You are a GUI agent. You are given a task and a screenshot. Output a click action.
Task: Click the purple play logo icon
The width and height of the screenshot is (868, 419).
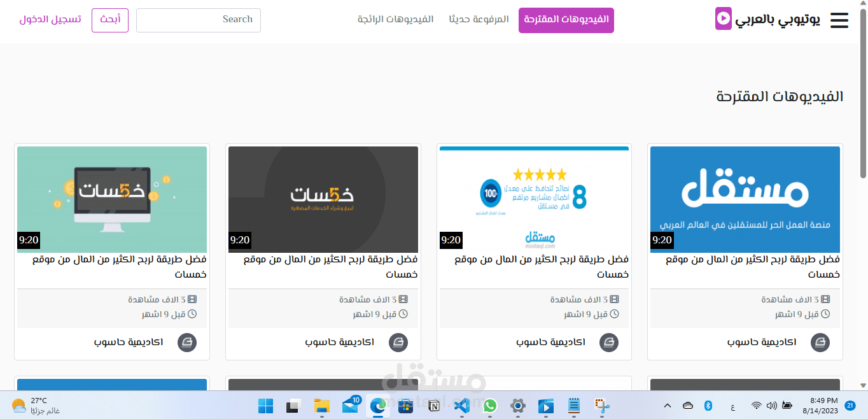(x=724, y=18)
